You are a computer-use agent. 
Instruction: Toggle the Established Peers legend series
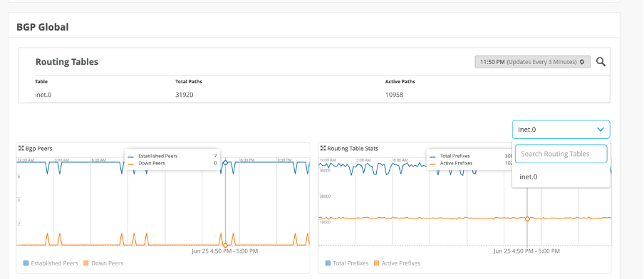[x=51, y=263]
